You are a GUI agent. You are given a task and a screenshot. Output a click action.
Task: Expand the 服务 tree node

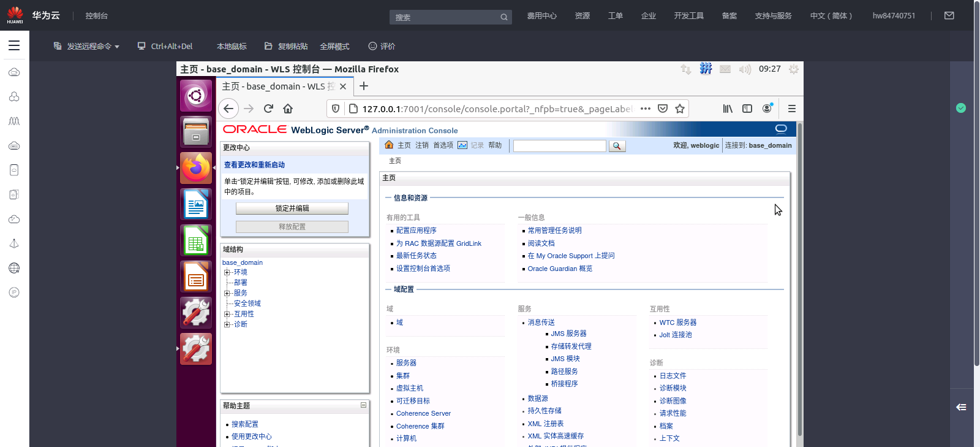pos(227,293)
